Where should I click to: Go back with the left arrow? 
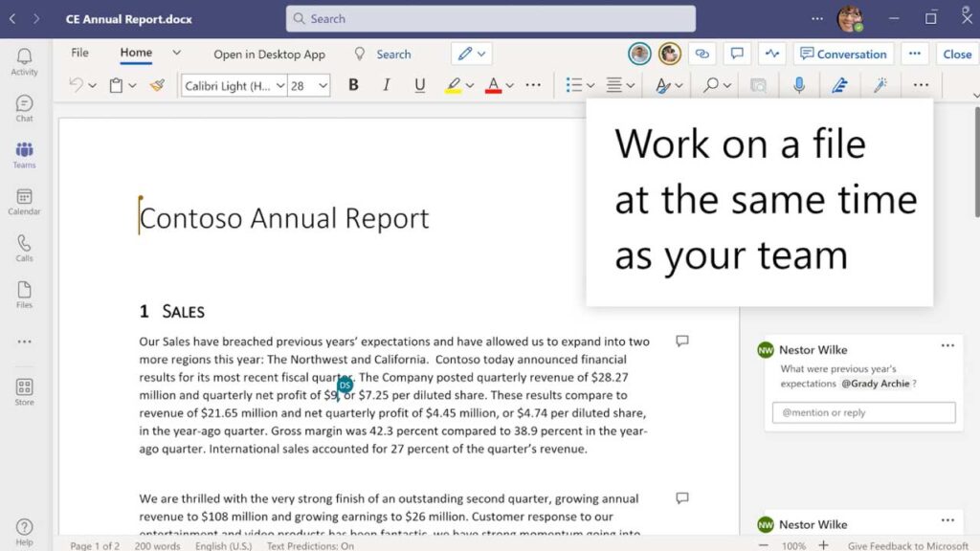[x=11, y=19]
